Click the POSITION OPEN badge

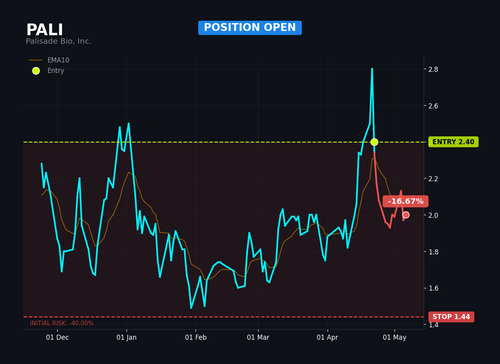pyautogui.click(x=250, y=28)
